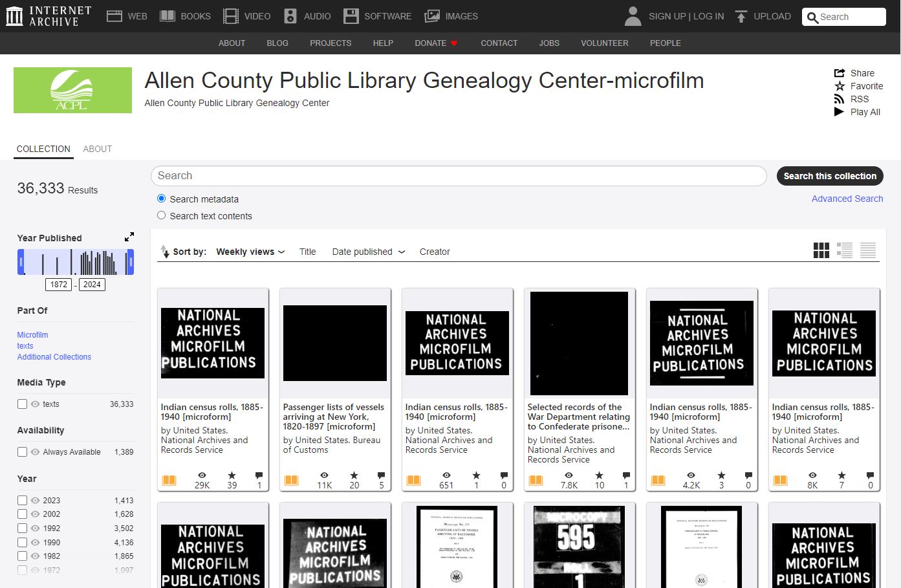Click the Share icon
This screenshot has height=588, width=901.
[840, 73]
